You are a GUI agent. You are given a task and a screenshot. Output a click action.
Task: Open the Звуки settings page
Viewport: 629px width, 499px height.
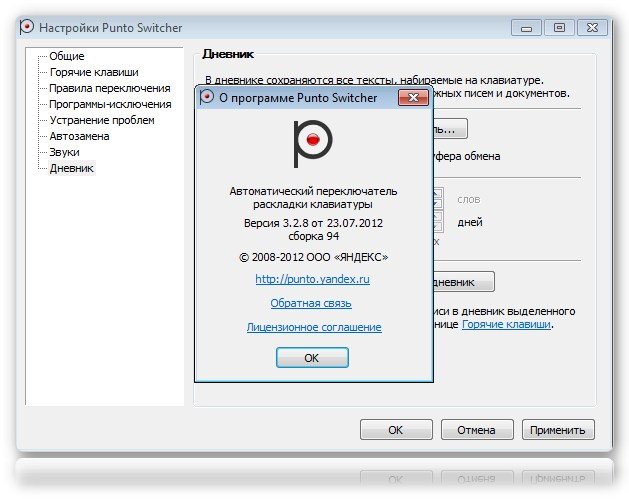point(66,153)
